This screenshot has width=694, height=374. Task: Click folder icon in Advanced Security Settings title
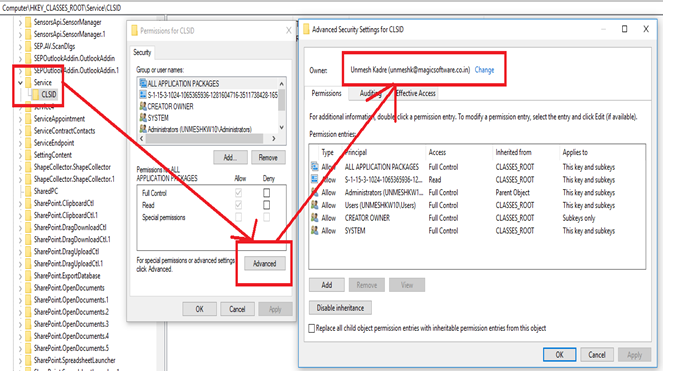coord(306,29)
